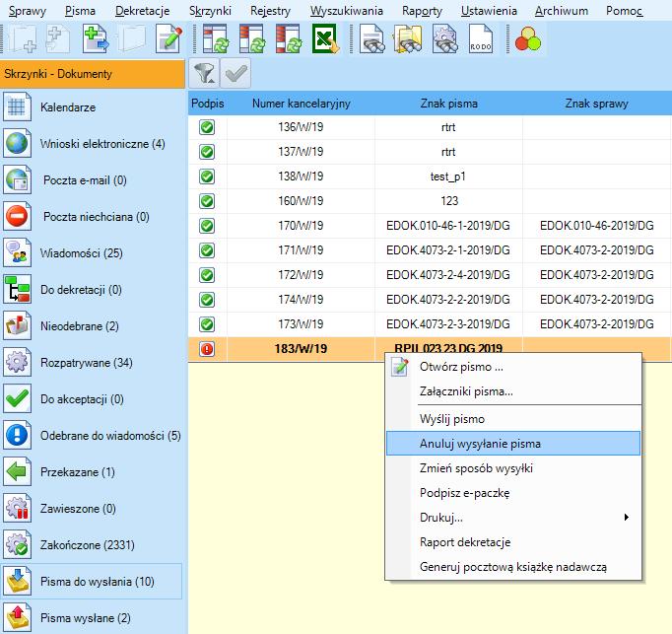This screenshot has height=634, width=672.
Task: Click the first table refresh toolbar icon
Action: 216,39
